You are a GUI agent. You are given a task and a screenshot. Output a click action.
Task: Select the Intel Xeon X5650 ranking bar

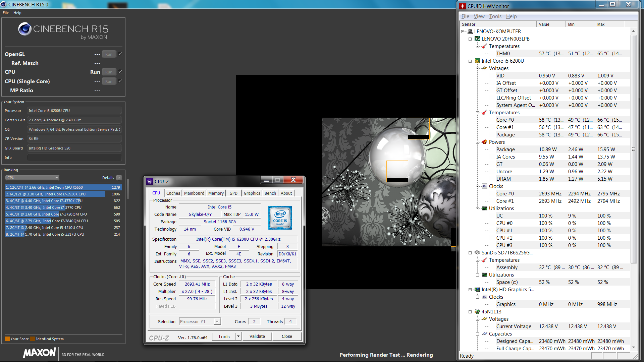point(63,187)
